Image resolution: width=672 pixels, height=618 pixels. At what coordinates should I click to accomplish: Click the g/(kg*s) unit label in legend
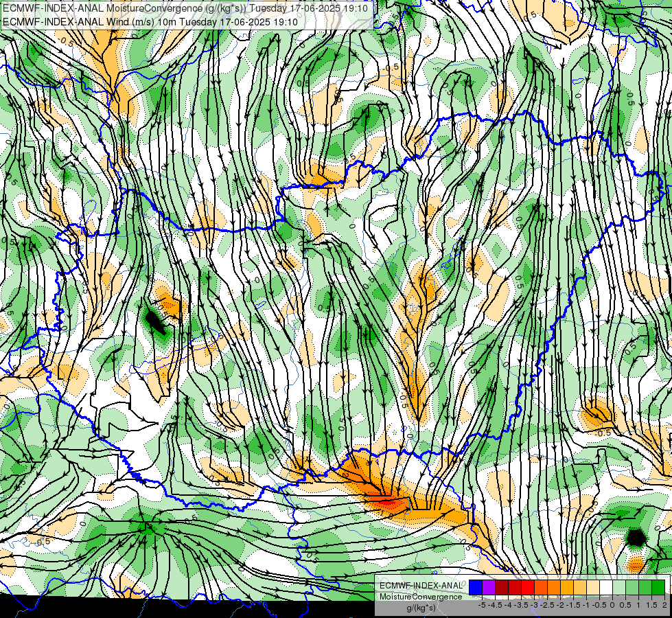(421, 608)
